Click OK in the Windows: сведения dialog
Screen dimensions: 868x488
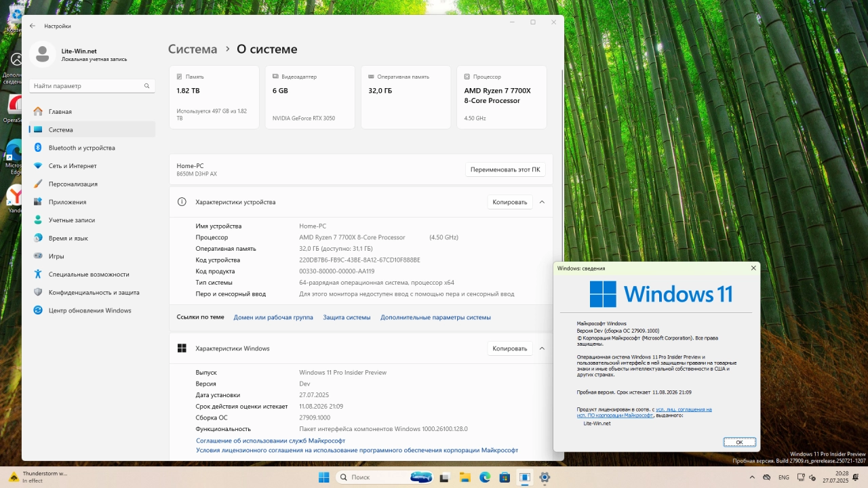click(739, 442)
